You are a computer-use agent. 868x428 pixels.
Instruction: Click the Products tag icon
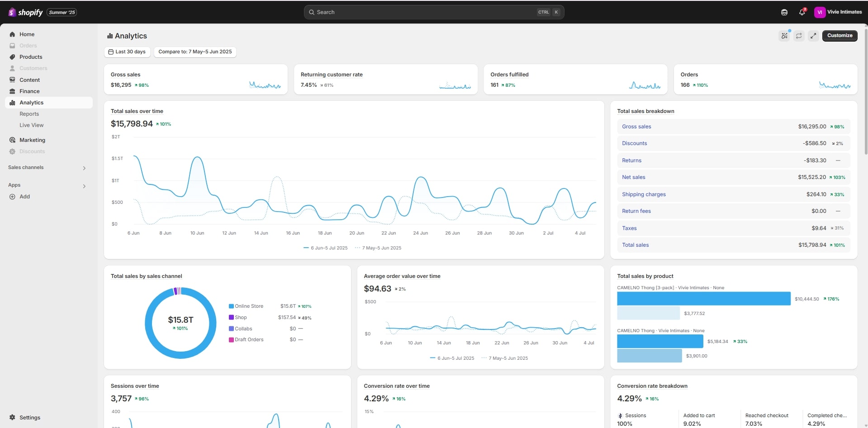pyautogui.click(x=12, y=57)
